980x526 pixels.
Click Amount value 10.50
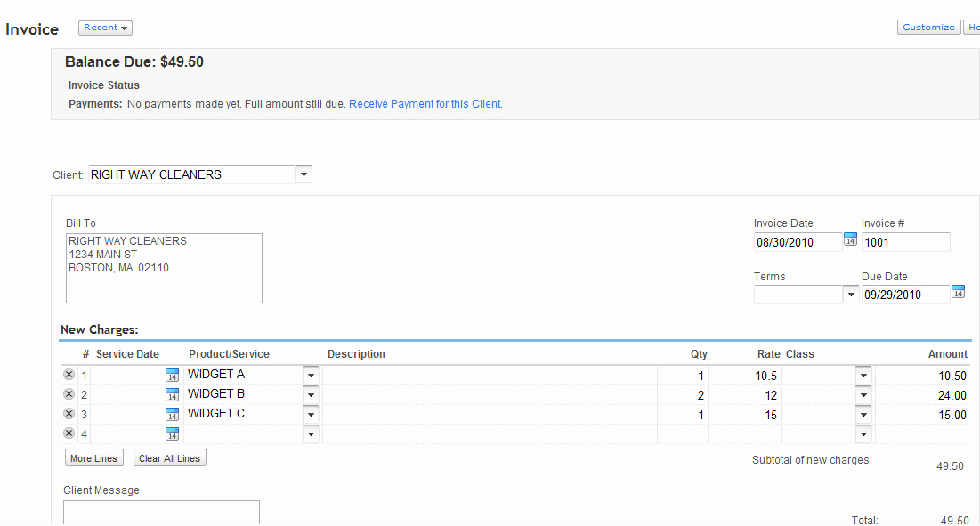pos(952,376)
